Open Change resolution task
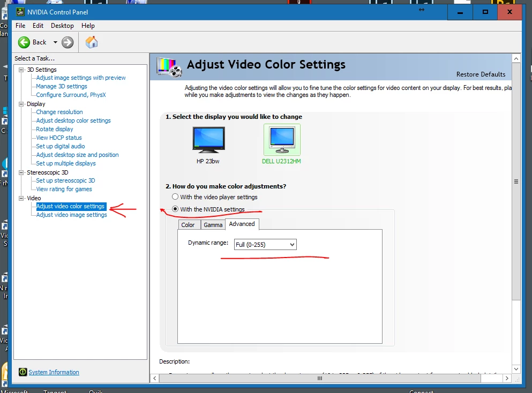The width and height of the screenshot is (532, 393). [x=59, y=112]
